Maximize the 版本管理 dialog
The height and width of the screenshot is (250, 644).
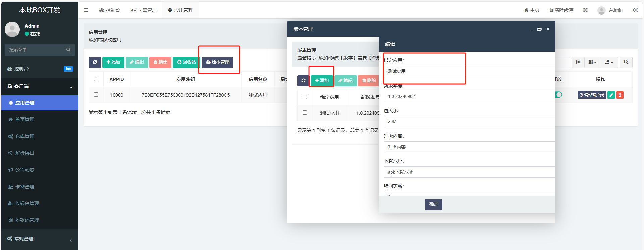tap(539, 29)
